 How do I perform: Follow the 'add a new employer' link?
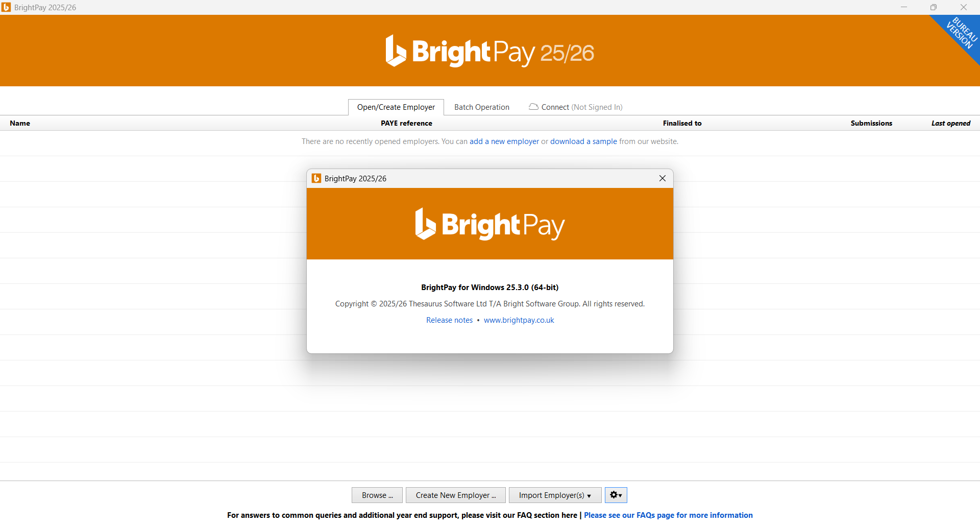point(504,141)
